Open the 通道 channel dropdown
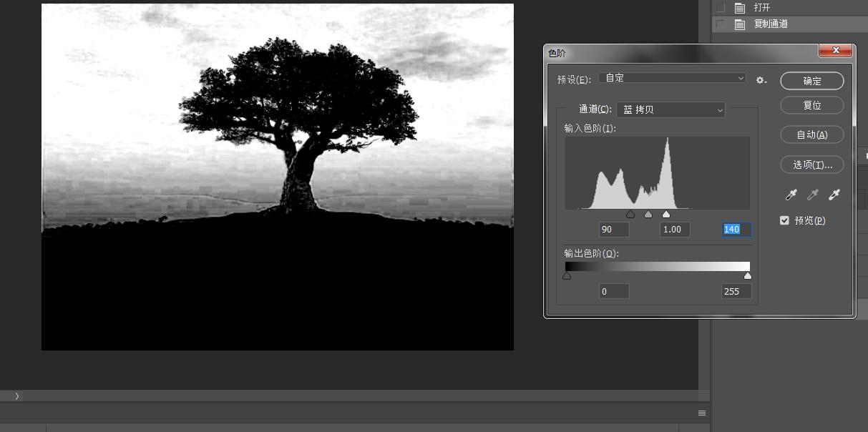The width and height of the screenshot is (868, 432). (670, 109)
